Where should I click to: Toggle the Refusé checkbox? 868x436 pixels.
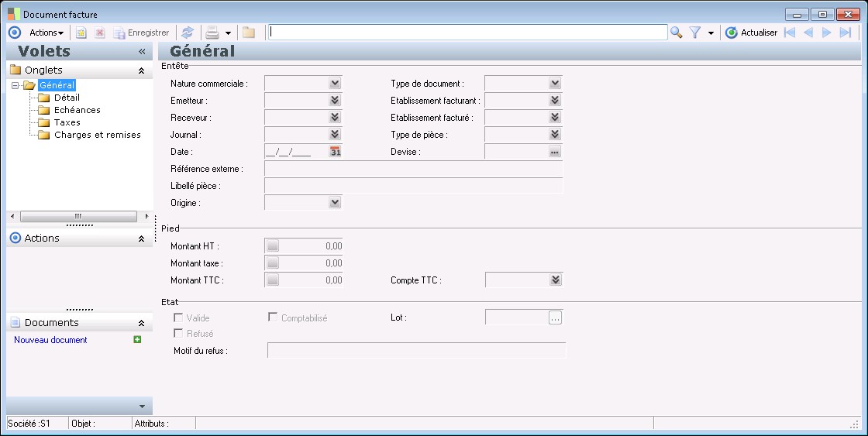coord(178,333)
